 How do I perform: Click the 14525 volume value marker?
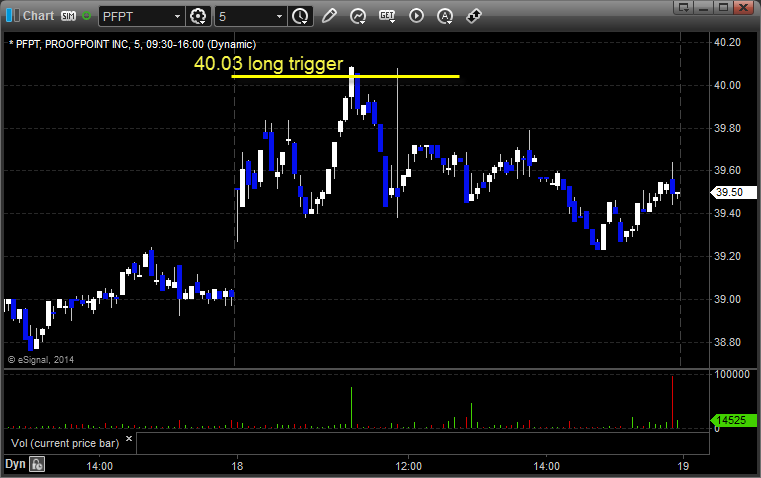click(733, 420)
